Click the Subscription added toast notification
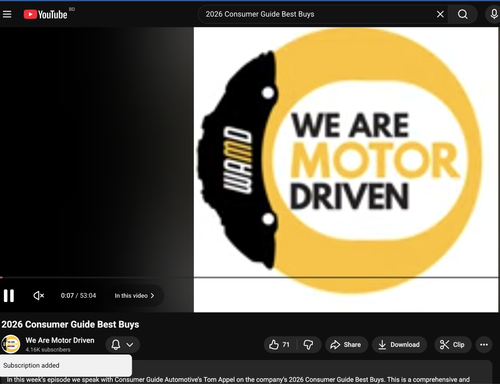This screenshot has width=500, height=384. 66,366
